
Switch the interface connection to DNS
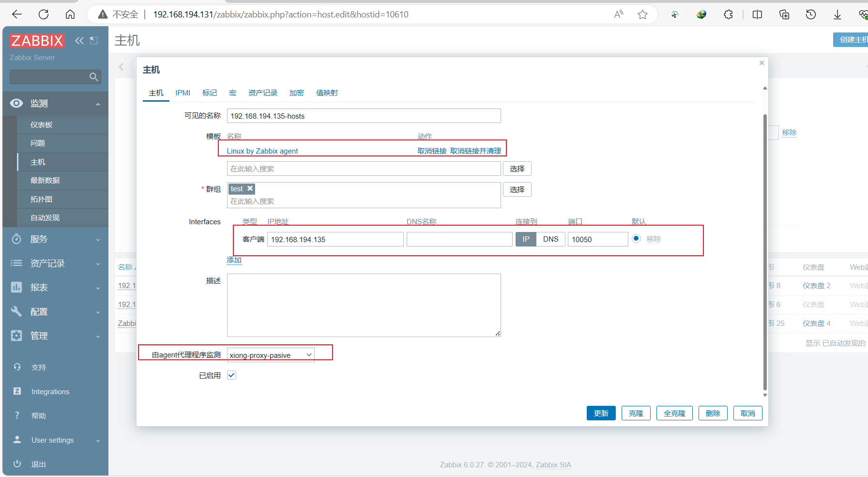click(x=550, y=239)
